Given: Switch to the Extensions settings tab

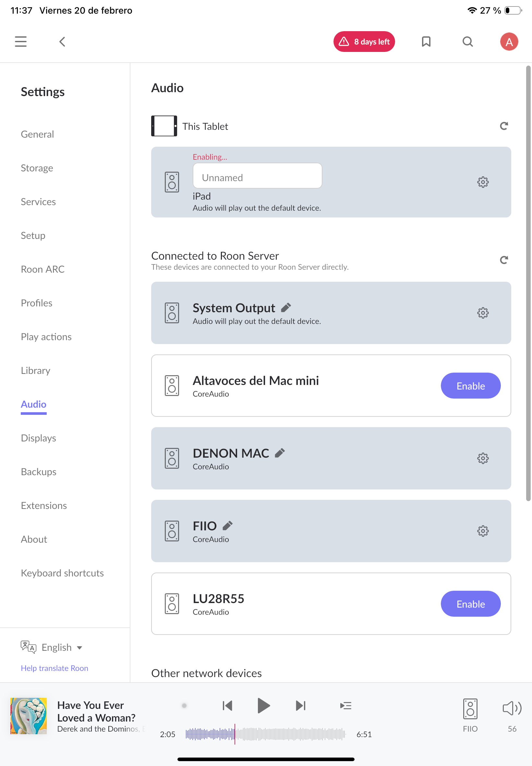Looking at the screenshot, I should coord(44,506).
